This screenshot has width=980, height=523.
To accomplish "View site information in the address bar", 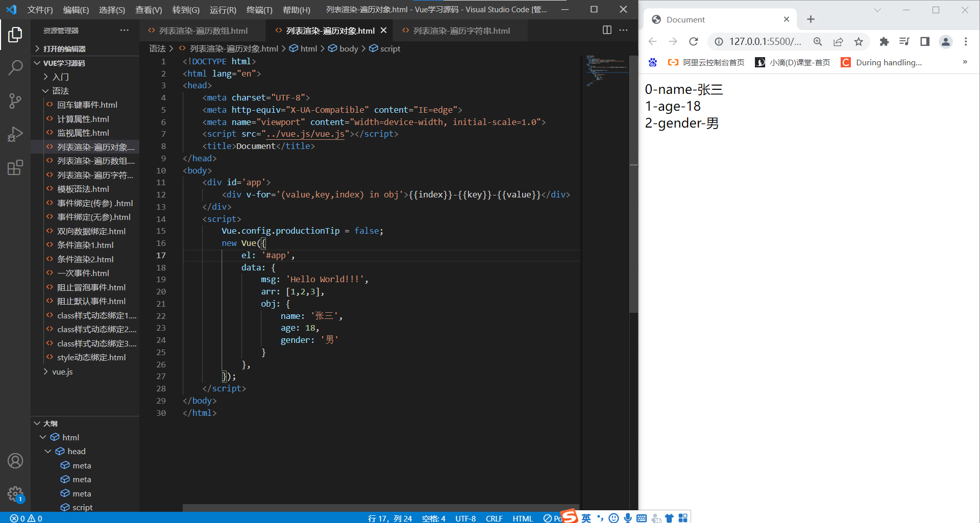I will (x=719, y=42).
